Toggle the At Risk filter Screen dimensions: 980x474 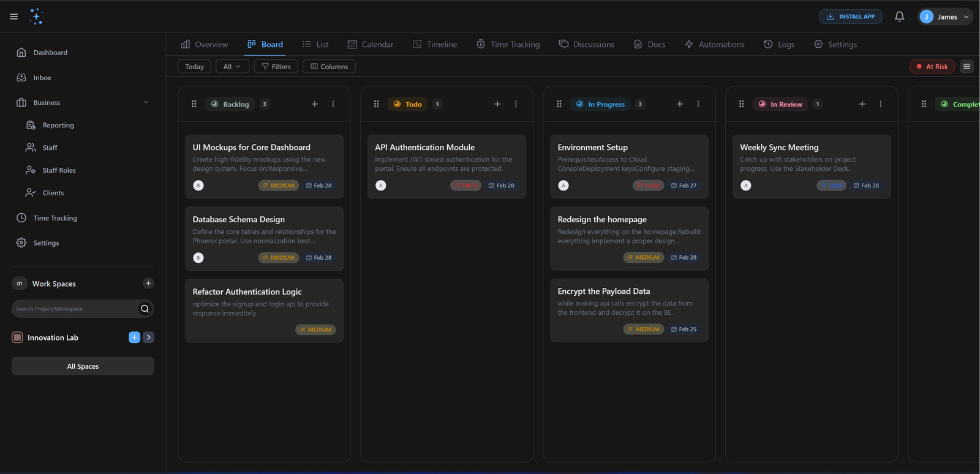[x=932, y=66]
